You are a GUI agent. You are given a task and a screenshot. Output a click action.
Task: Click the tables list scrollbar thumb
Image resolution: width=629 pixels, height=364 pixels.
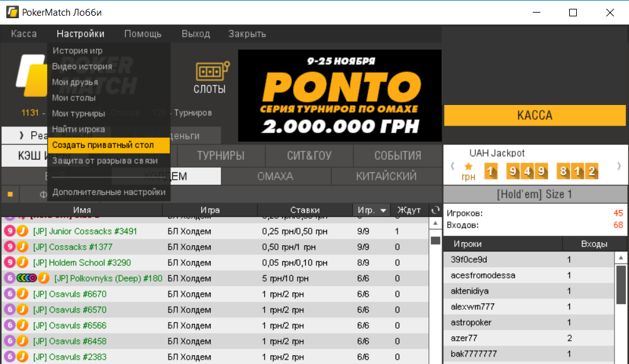pyautogui.click(x=435, y=241)
